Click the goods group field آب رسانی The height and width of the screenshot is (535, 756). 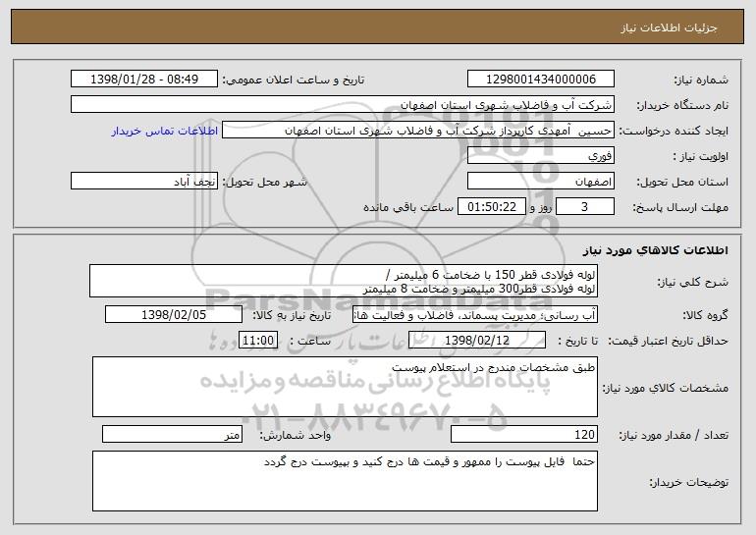click(475, 314)
